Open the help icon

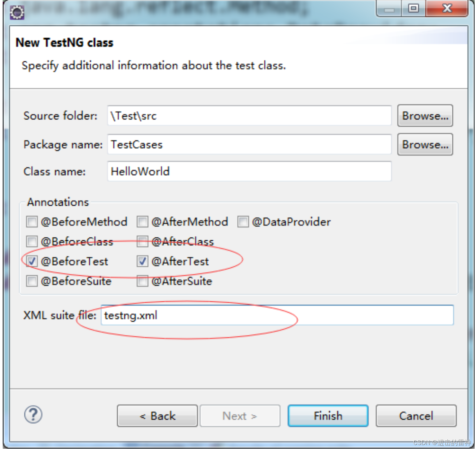pyautogui.click(x=33, y=415)
